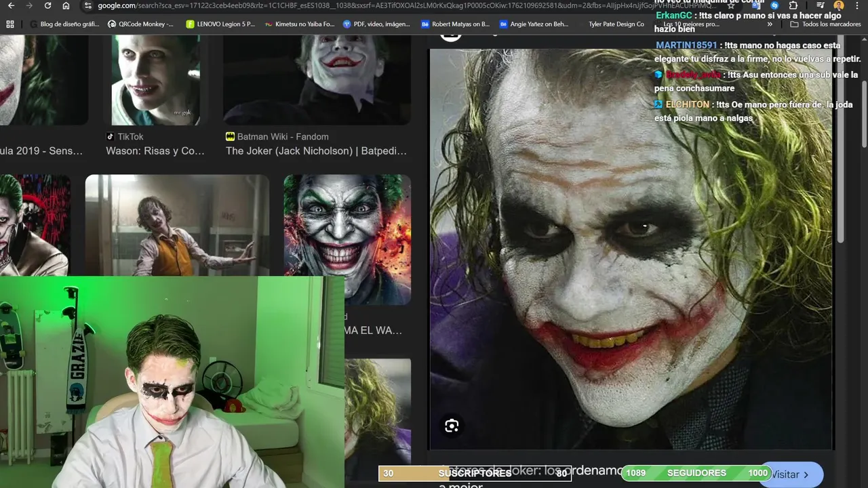The width and height of the screenshot is (868, 488).
Task: Click the Google search URL address bar
Action: pyautogui.click(x=407, y=5)
